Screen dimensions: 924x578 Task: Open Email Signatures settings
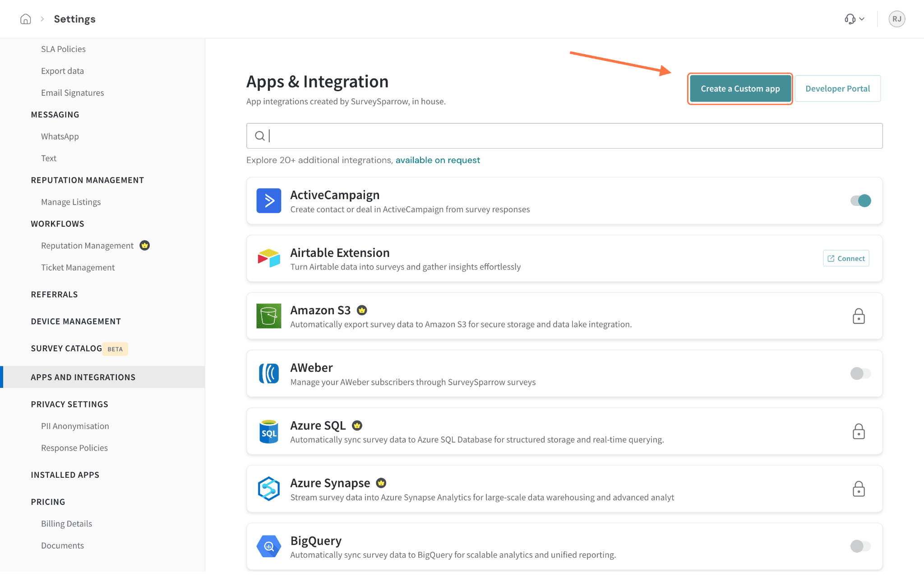pos(72,93)
